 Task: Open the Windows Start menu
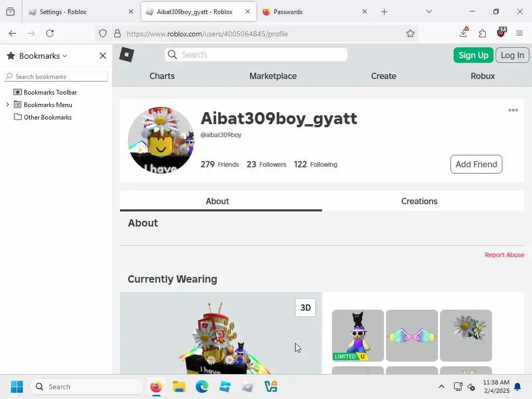coord(17,387)
